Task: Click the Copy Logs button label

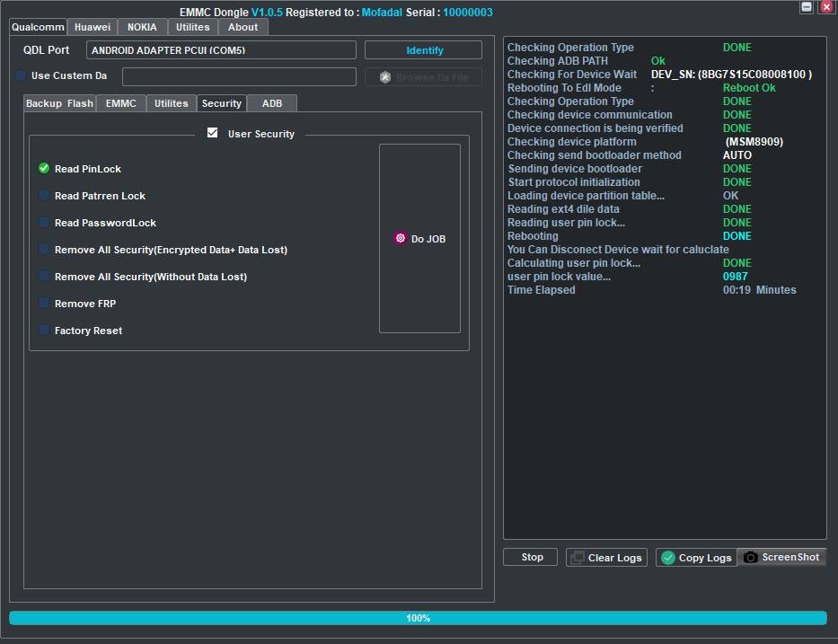Action: point(705,558)
